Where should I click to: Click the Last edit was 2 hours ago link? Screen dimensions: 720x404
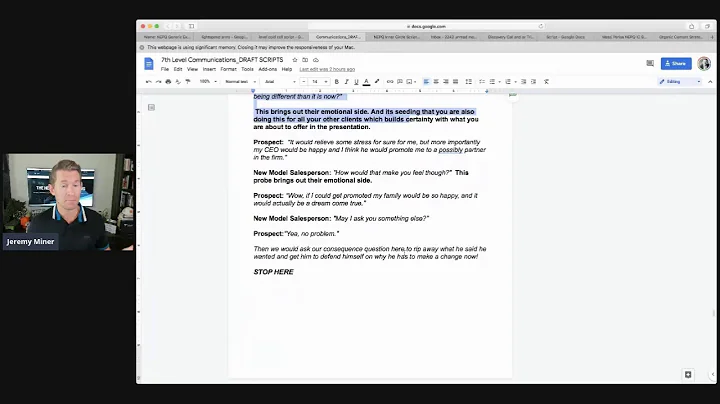(327, 69)
